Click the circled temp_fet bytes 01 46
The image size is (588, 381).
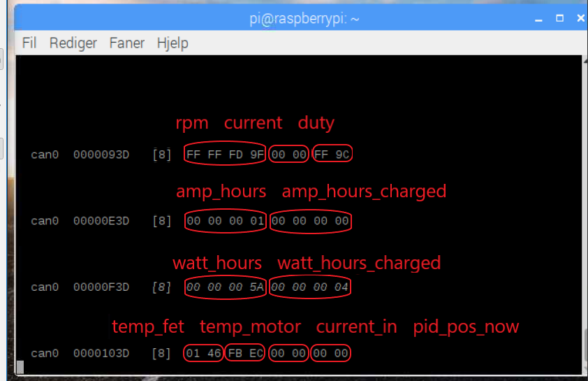[203, 354]
